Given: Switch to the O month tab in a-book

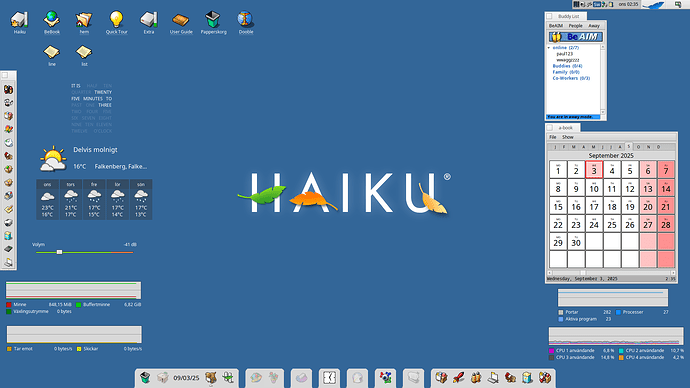Looking at the screenshot, I should point(638,147).
